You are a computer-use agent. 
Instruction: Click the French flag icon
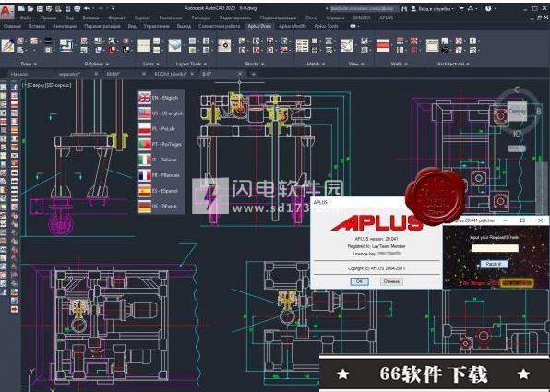coord(145,175)
